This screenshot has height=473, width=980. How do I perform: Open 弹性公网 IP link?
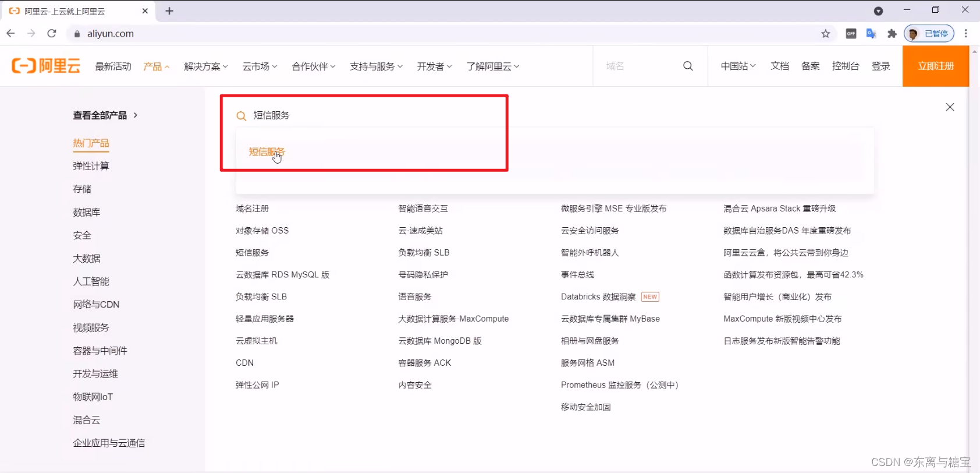pyautogui.click(x=257, y=385)
